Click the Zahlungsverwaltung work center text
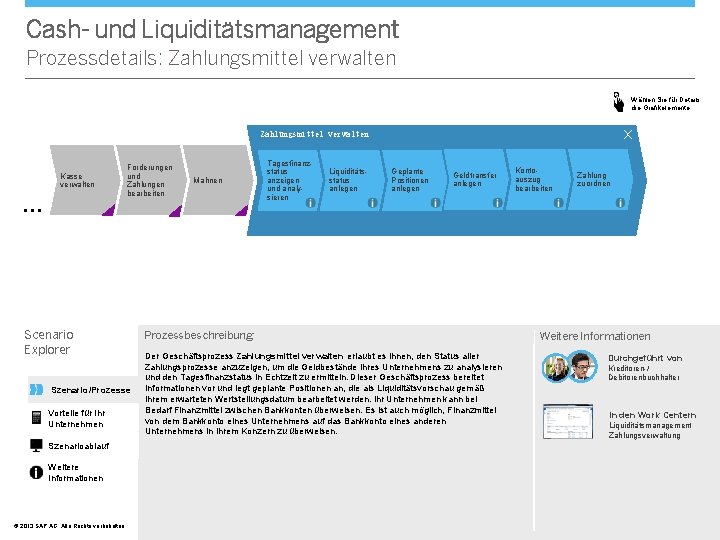 pos(645,435)
